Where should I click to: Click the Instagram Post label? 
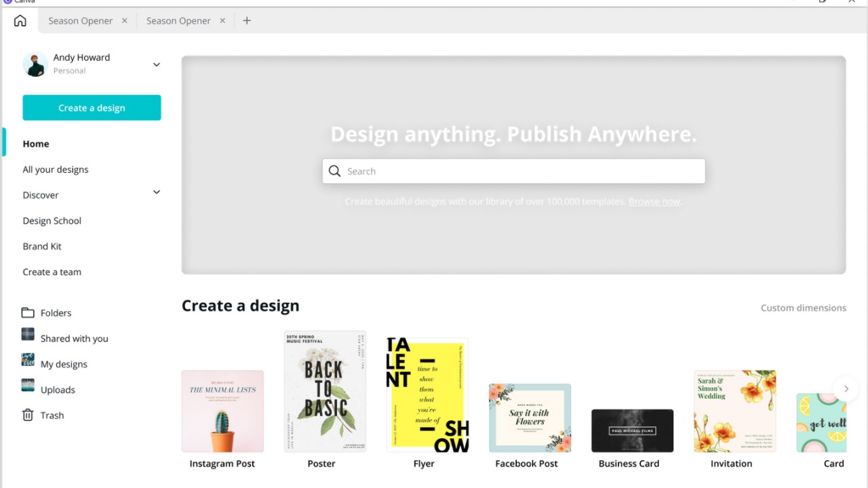tap(222, 464)
